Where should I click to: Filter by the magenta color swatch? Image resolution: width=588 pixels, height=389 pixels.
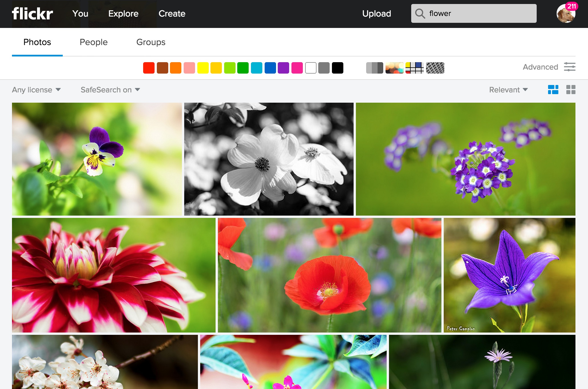pyautogui.click(x=297, y=68)
